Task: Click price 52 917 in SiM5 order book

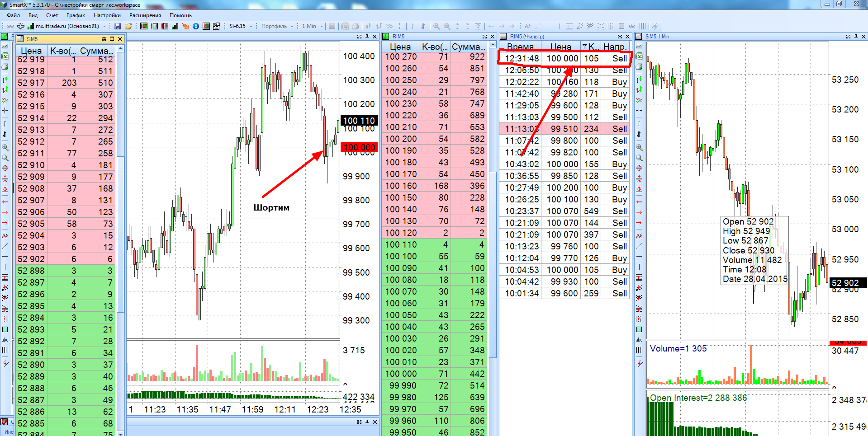Action: pyautogui.click(x=31, y=83)
